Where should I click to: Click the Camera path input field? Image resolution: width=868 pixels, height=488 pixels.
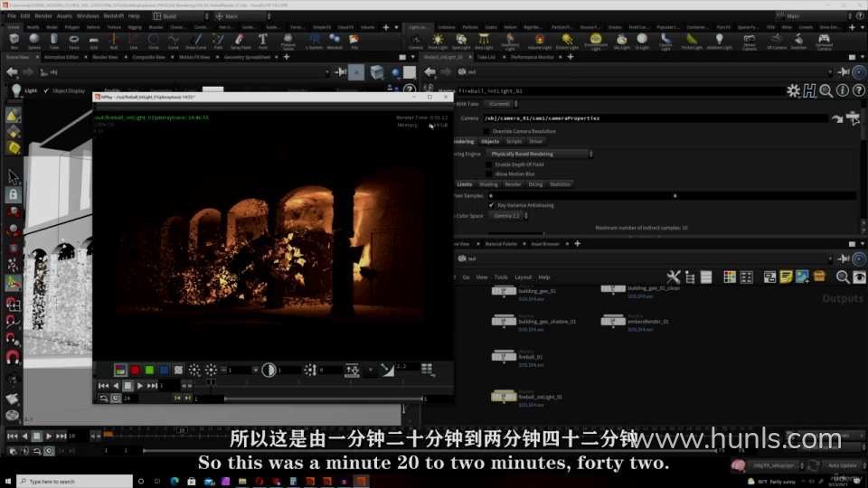coord(656,117)
